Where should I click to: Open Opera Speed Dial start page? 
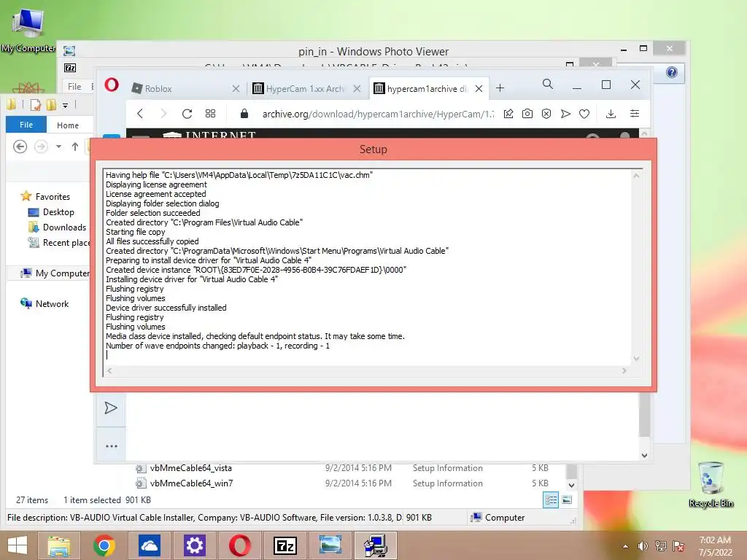click(x=210, y=114)
